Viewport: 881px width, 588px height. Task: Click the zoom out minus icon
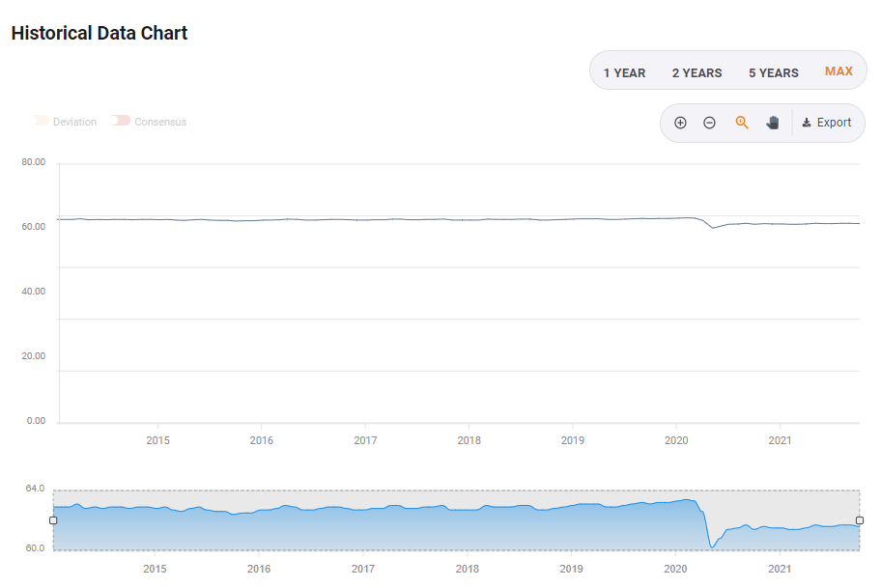click(x=709, y=123)
